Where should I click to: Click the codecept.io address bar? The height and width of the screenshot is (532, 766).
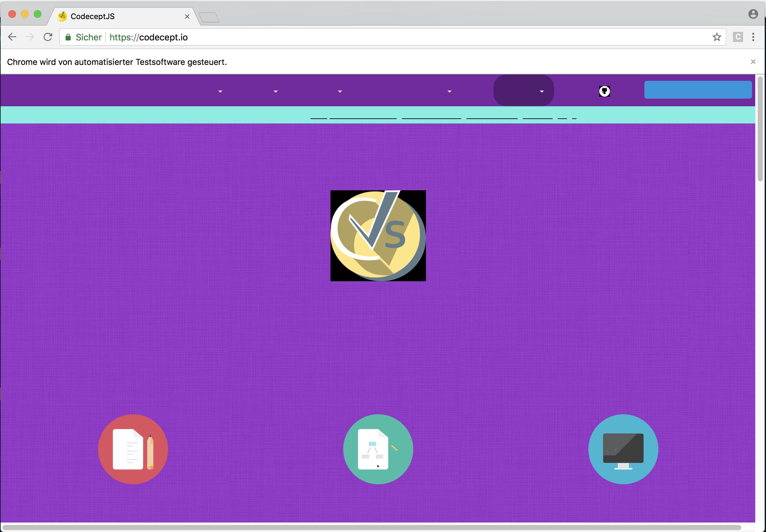393,37
